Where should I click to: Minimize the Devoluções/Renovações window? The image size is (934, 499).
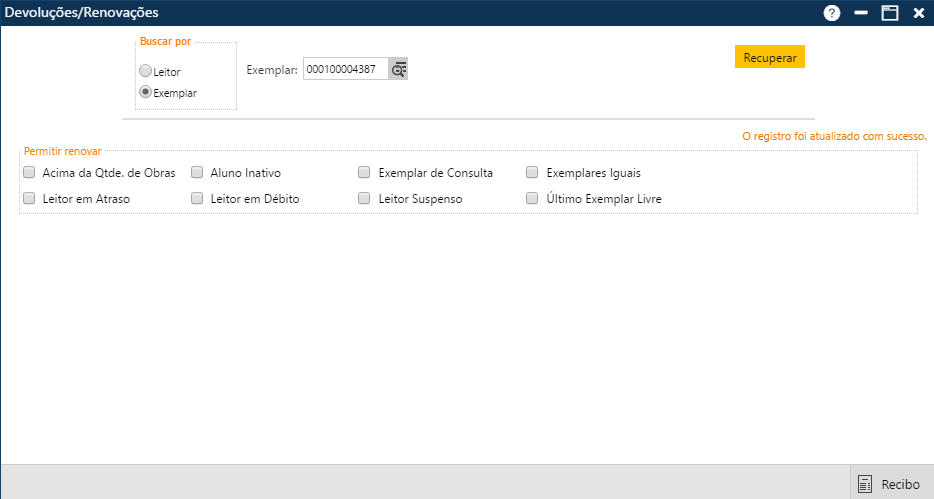[860, 13]
